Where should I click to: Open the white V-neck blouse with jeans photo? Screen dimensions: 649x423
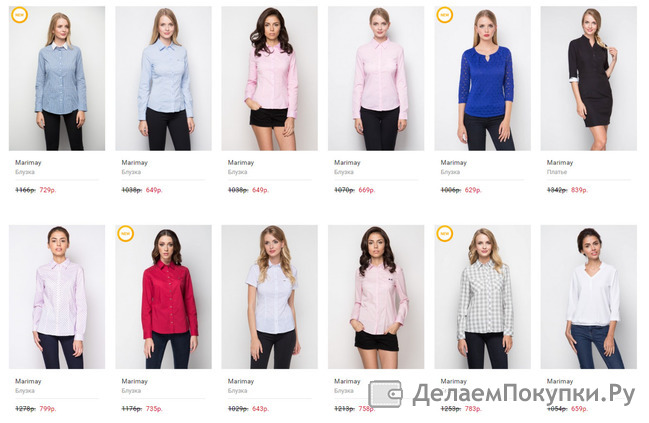[588, 297]
